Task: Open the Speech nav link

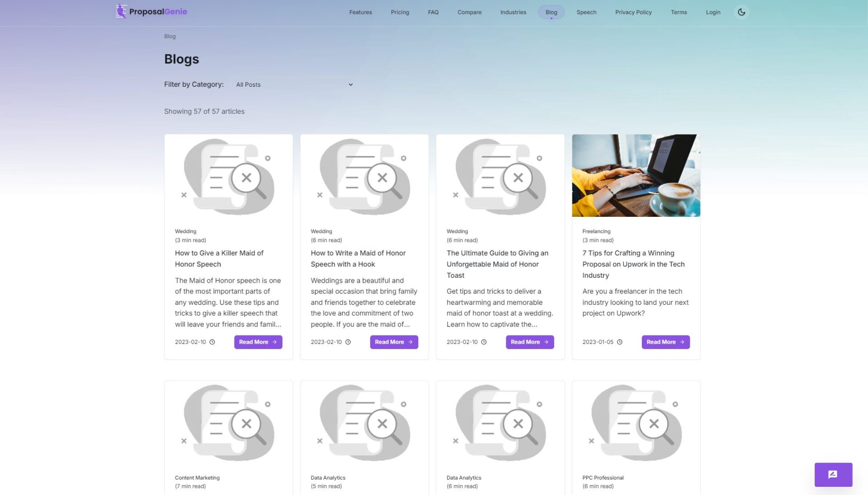Action: (x=586, y=12)
